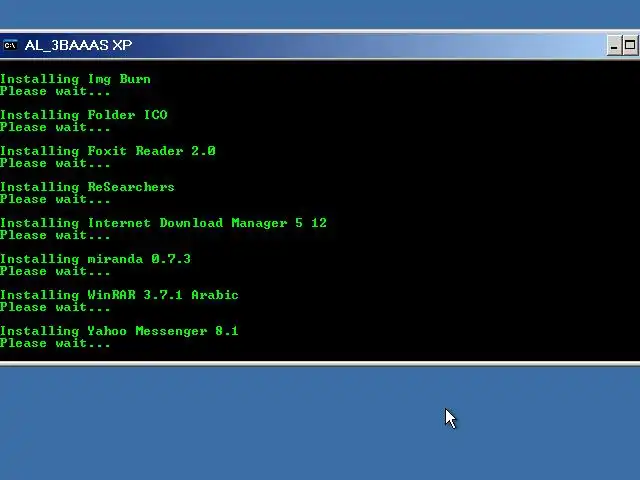Click Please wait under Folder ICO line

coord(55,127)
